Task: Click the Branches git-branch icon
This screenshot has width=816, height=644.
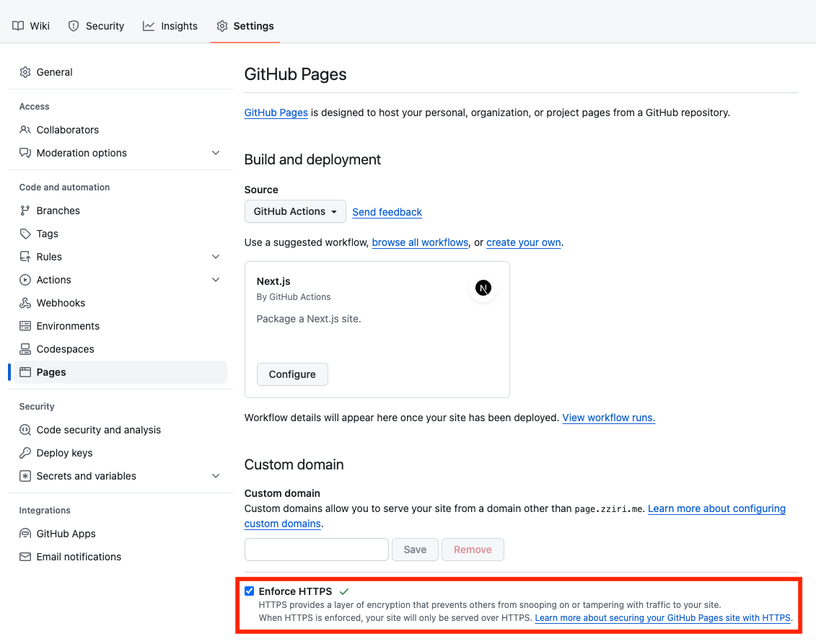Action: (x=25, y=211)
